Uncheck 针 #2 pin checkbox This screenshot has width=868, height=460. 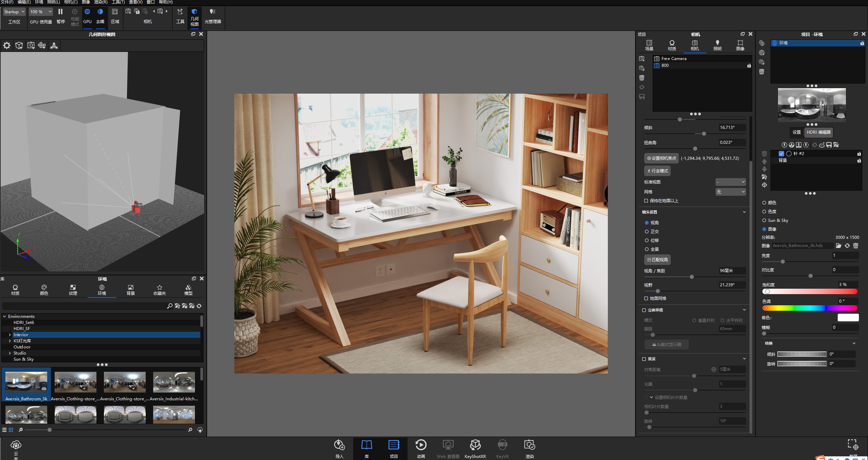coord(781,154)
